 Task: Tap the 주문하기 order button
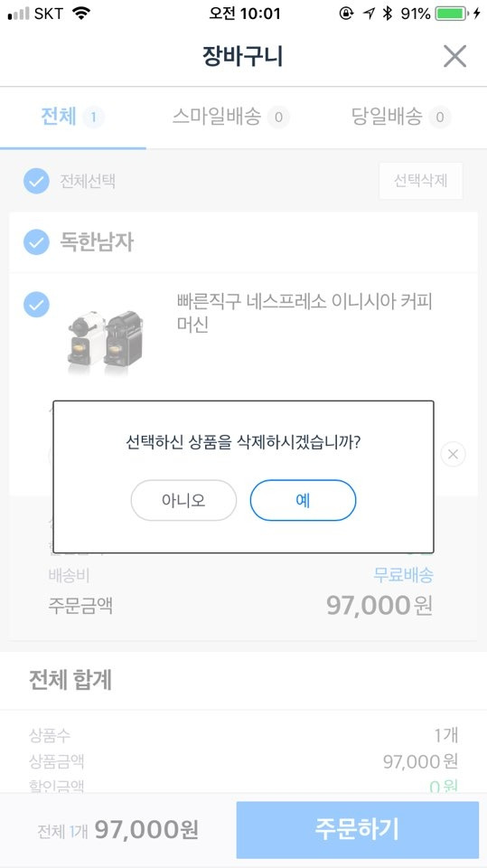point(358,829)
